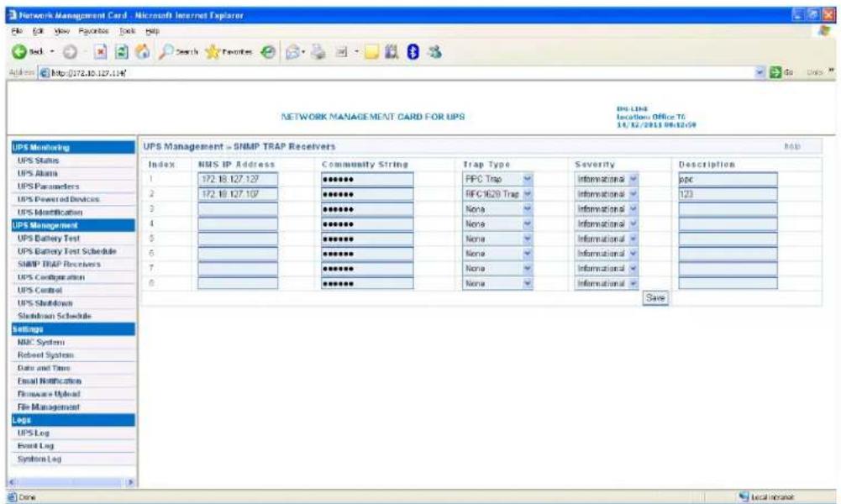The width and height of the screenshot is (841, 504).
Task: Open UPS Shutdown in the sidebar
Action: 45,303
